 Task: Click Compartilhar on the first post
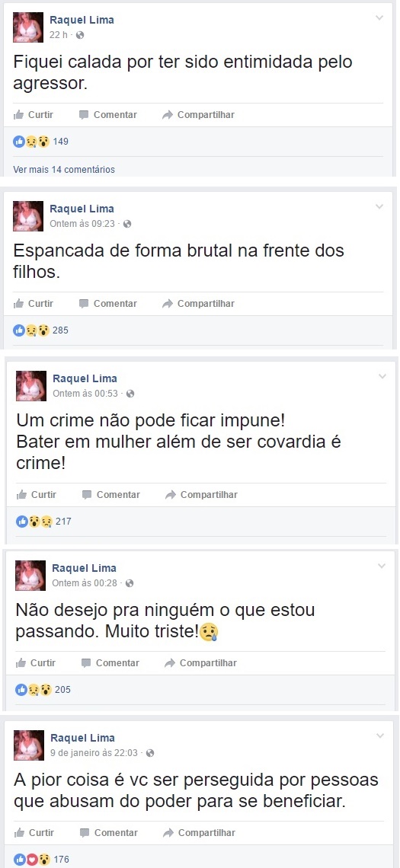coord(198,115)
